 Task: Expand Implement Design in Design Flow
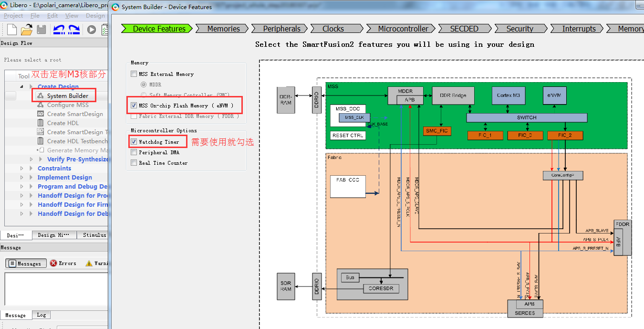pos(21,177)
